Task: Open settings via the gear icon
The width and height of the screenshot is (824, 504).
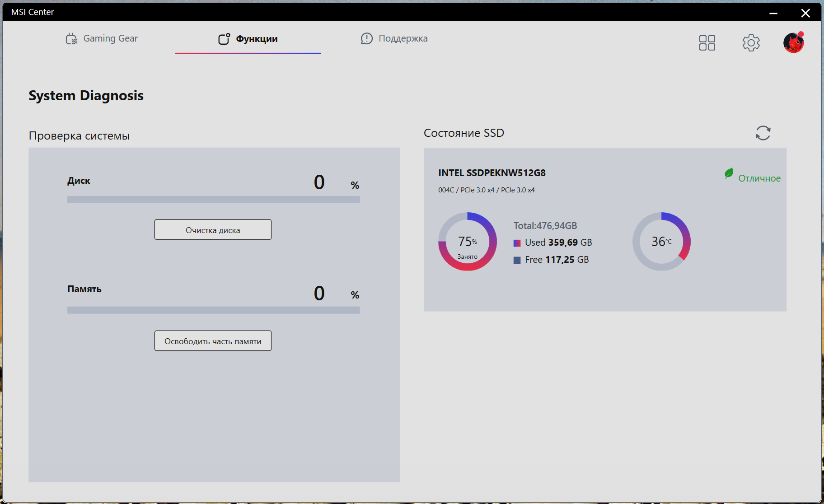Action: 751,43
